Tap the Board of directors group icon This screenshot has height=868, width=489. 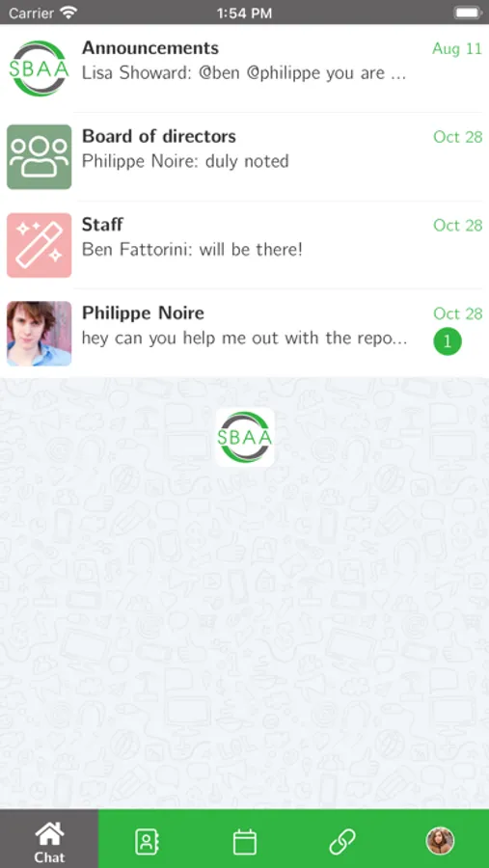click(39, 156)
